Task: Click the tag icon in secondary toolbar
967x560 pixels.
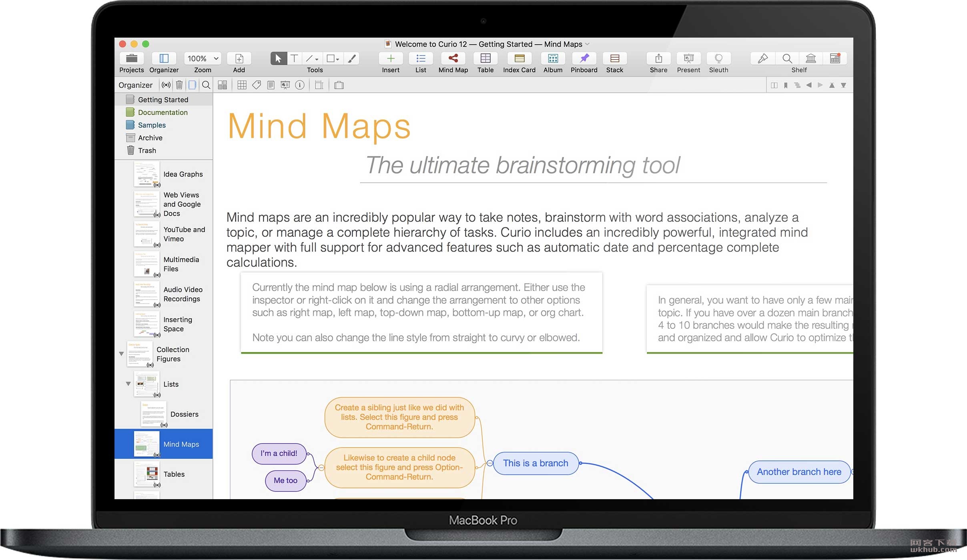Action: pos(257,85)
